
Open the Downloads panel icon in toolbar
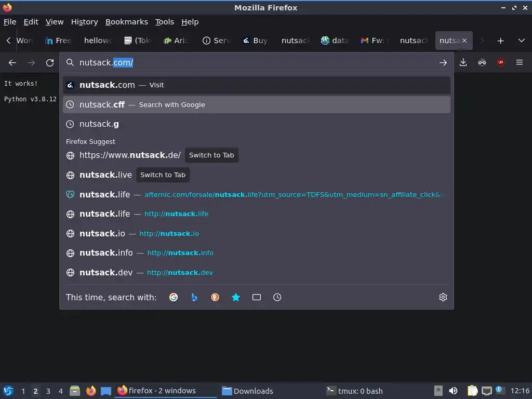pos(463,62)
